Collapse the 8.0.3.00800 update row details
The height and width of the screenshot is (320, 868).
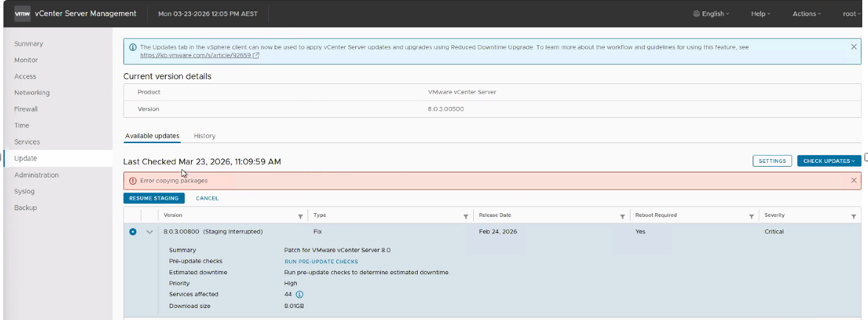[150, 232]
